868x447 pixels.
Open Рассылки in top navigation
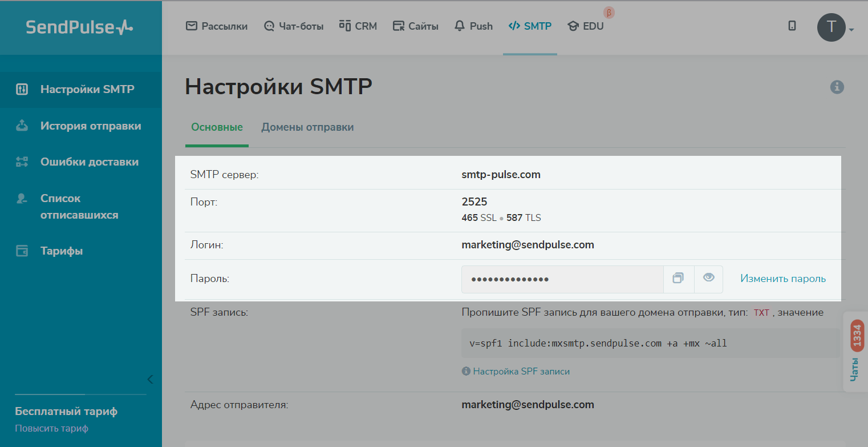(x=217, y=26)
